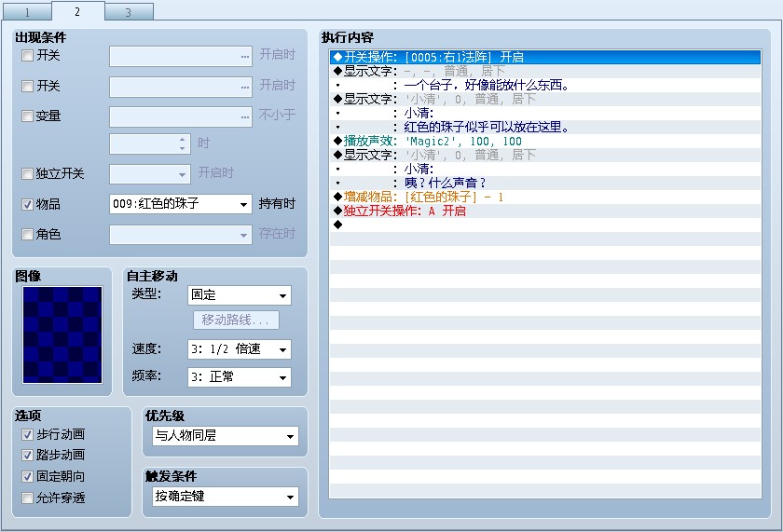Select event page tab 2

click(x=78, y=11)
